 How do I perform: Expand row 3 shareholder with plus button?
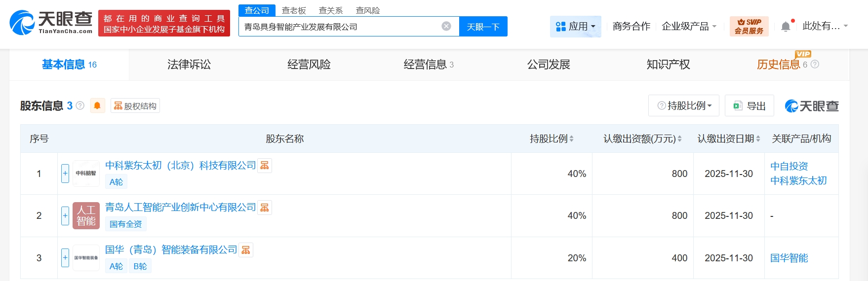click(x=65, y=257)
